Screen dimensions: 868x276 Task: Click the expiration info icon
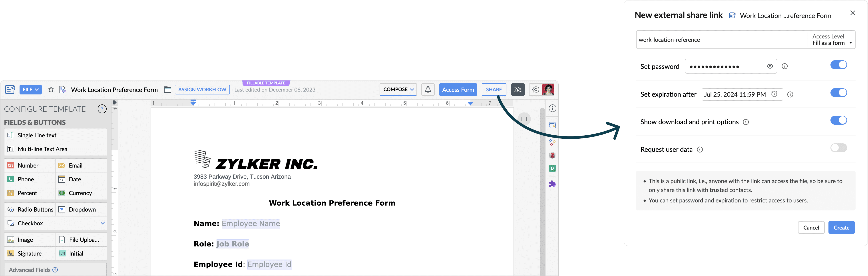click(x=790, y=95)
